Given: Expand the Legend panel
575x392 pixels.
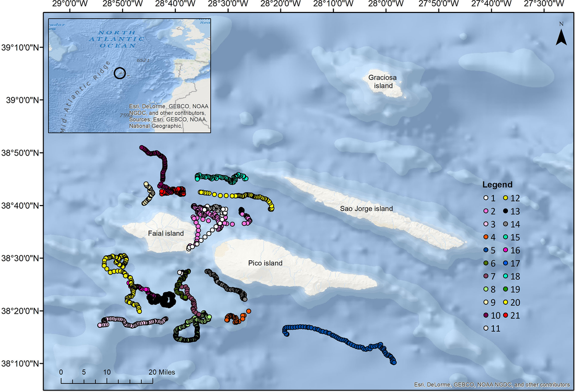Looking at the screenshot, I should 497,184.
